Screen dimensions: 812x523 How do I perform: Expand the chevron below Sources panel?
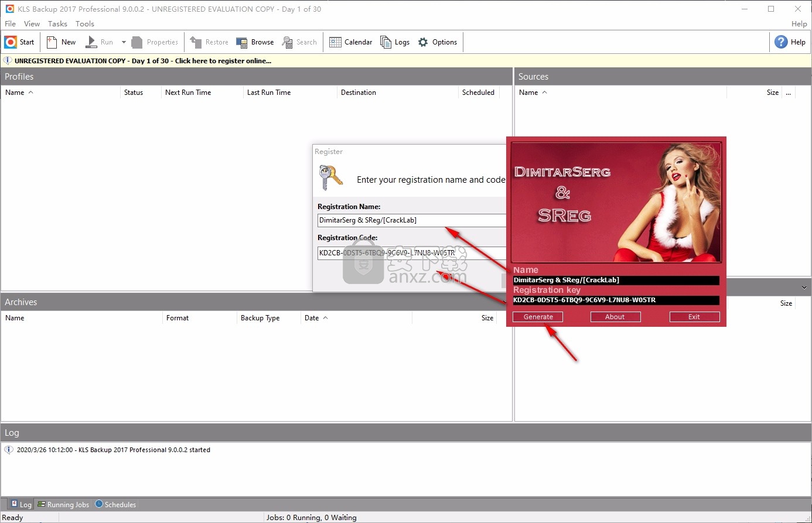[804, 288]
